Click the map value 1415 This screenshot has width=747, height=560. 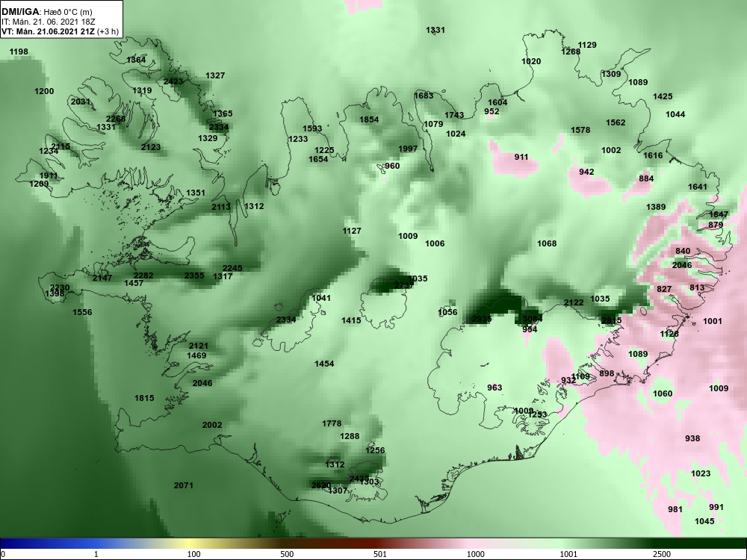tap(351, 320)
